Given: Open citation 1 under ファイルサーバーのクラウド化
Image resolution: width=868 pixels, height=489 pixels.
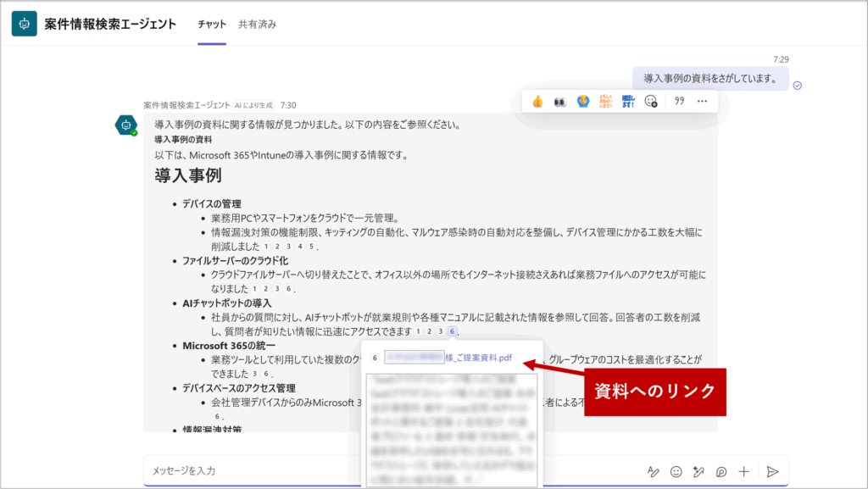Looking at the screenshot, I should (x=254, y=289).
